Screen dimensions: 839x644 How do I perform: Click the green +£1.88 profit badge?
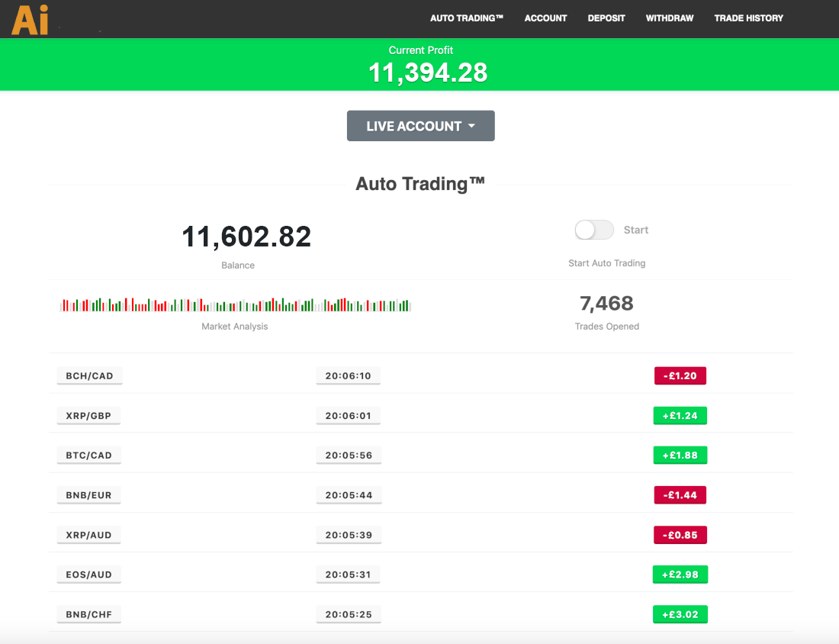(680, 456)
